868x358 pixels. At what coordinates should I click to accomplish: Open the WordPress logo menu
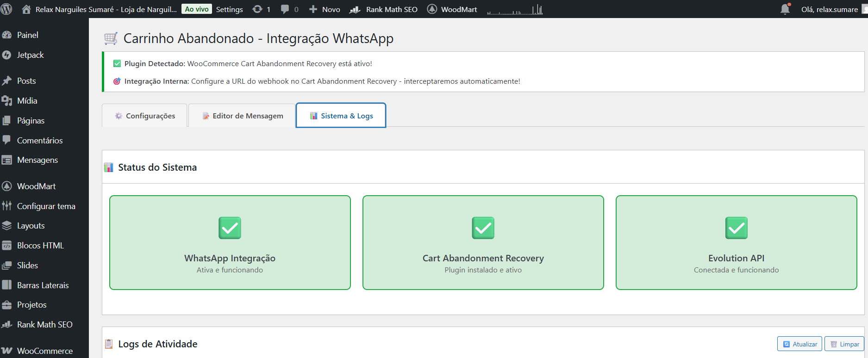coord(6,9)
